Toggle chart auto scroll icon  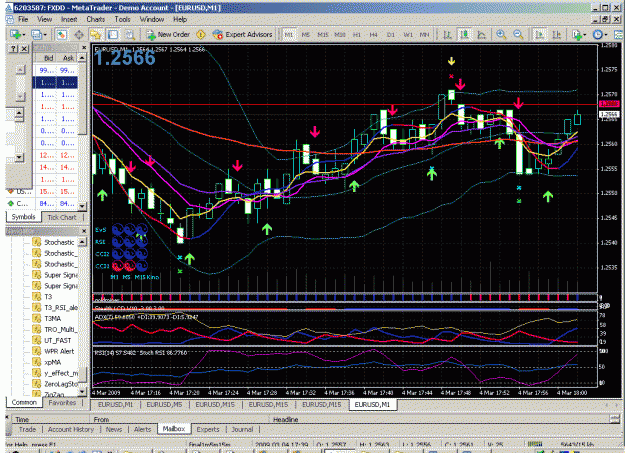(x=539, y=35)
